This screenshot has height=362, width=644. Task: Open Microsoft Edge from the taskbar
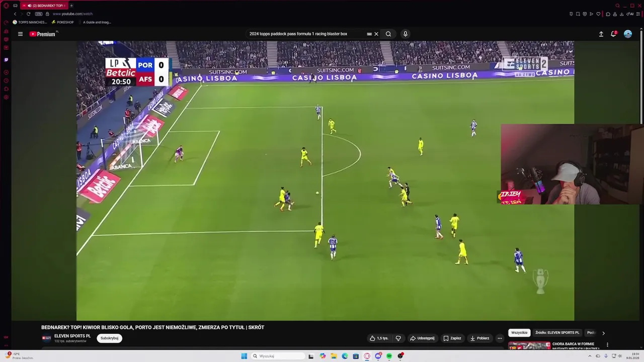[345, 356]
